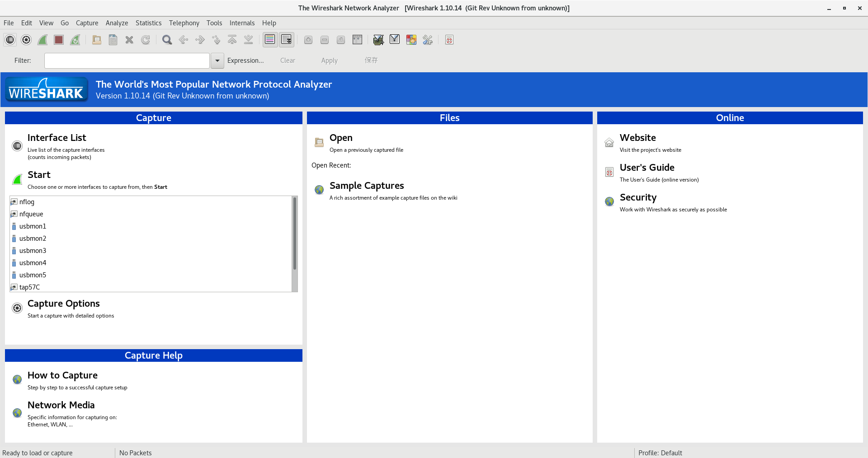Viewport: 868px width, 458px height.
Task: Visit the project Website link
Action: pos(638,138)
